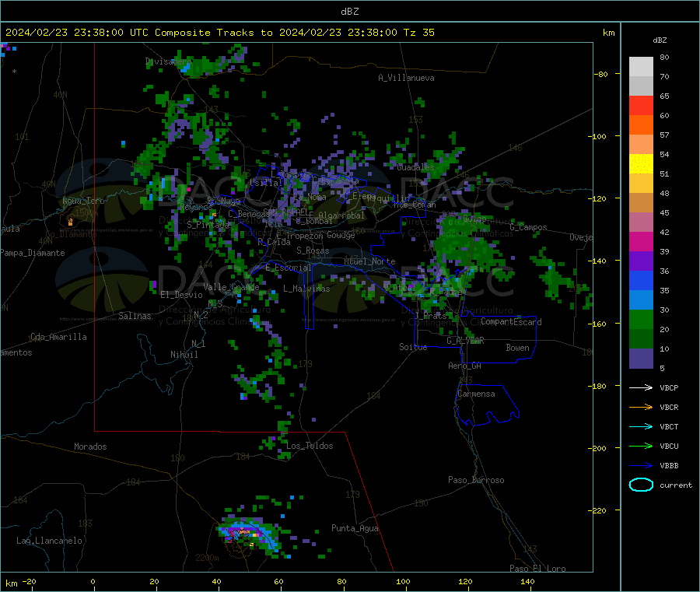
Task: Click the Guadales map label
Action: [x=415, y=167]
